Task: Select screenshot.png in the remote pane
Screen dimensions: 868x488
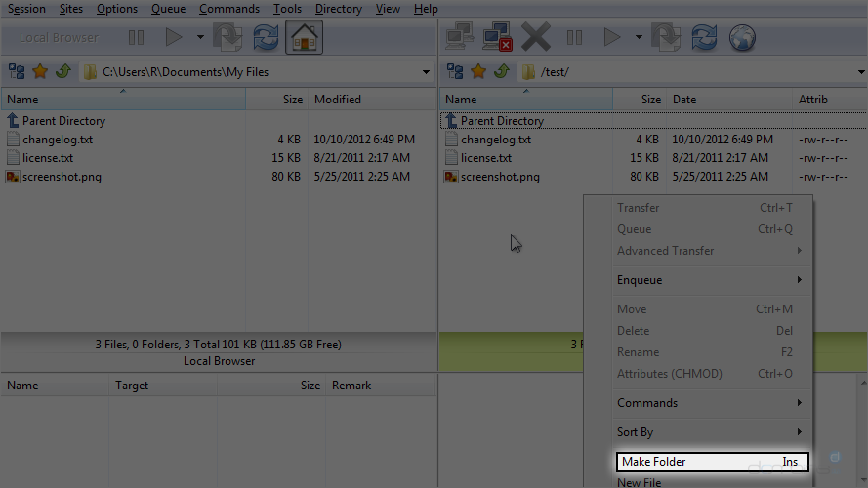Action: 500,177
